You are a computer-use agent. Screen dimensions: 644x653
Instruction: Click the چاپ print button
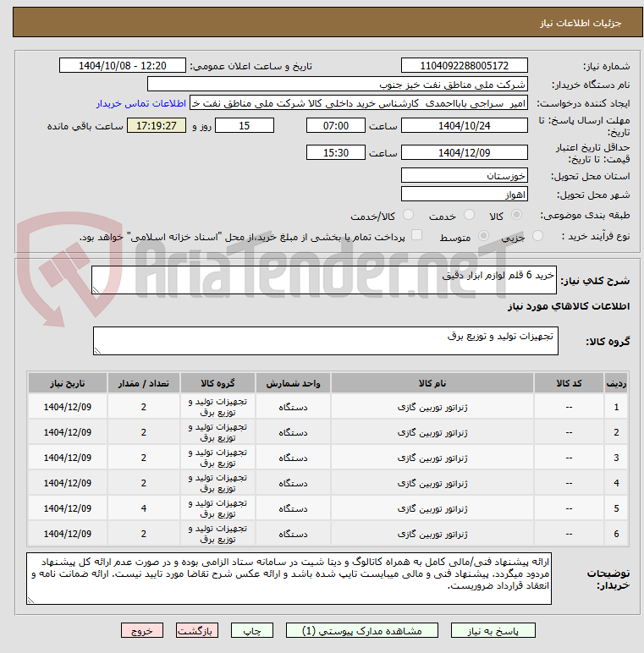coord(252,630)
